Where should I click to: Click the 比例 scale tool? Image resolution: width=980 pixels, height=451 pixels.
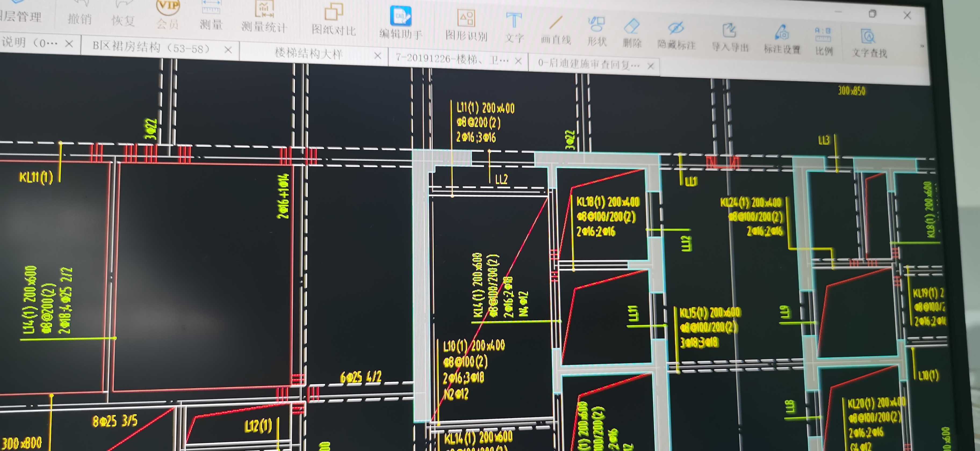click(x=823, y=42)
